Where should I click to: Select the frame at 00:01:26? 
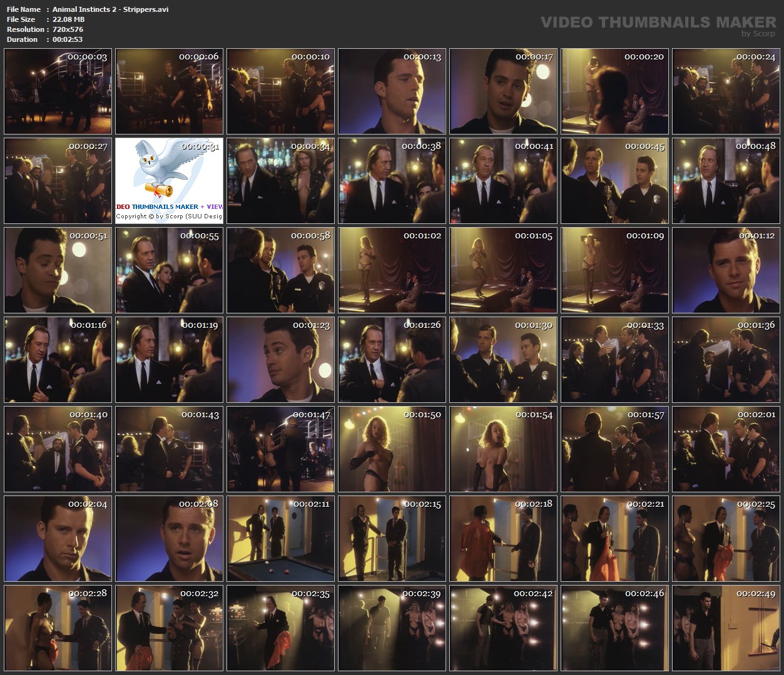pos(392,360)
